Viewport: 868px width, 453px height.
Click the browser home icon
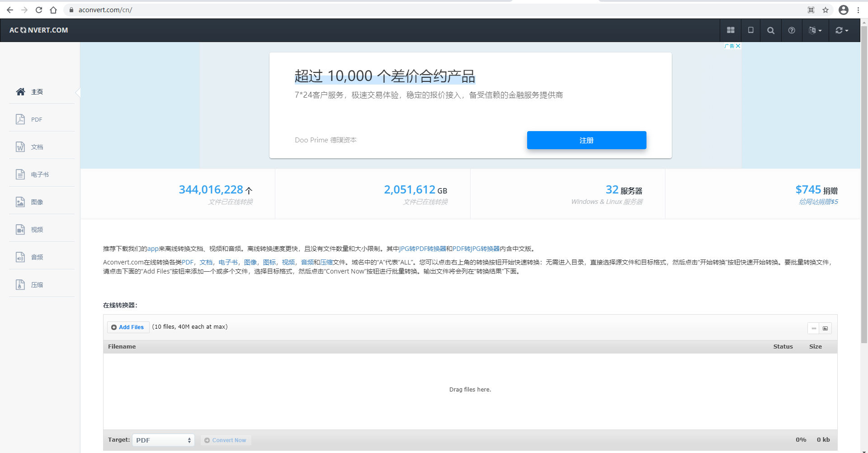[53, 10]
